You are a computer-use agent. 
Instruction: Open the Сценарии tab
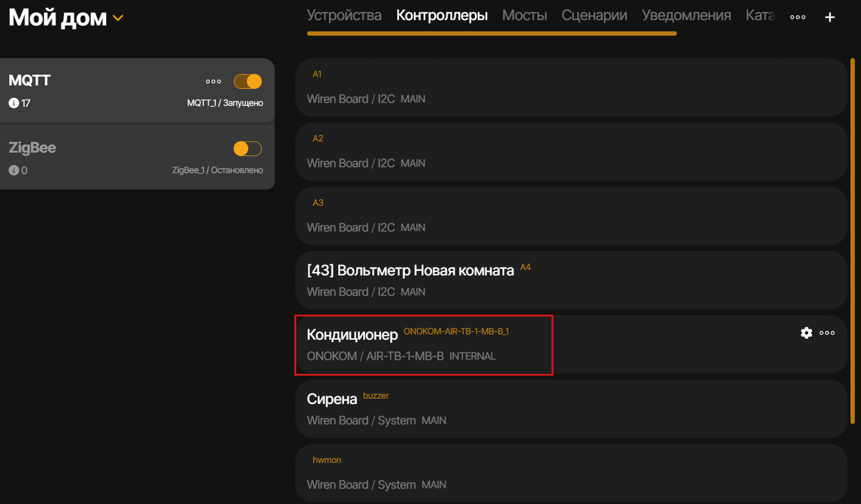[594, 15]
